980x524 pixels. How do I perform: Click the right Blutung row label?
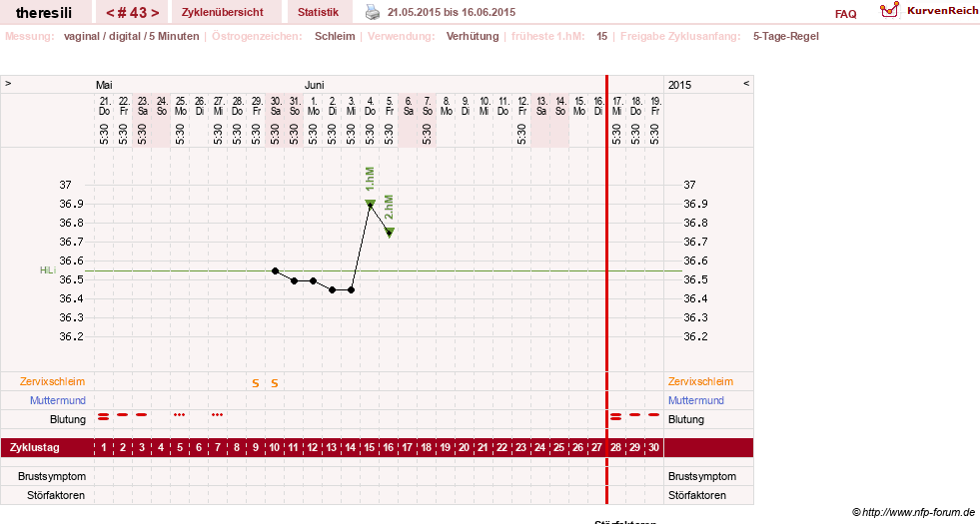point(686,419)
